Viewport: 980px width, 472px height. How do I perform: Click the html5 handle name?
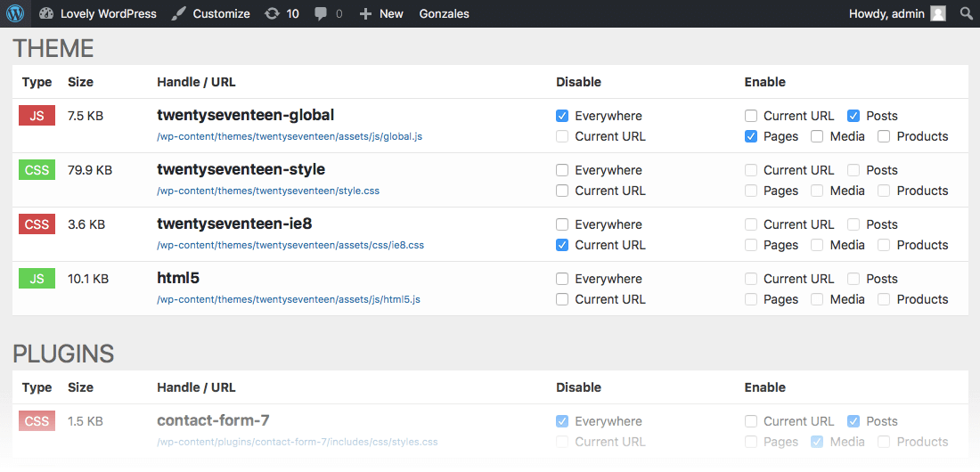click(x=178, y=278)
